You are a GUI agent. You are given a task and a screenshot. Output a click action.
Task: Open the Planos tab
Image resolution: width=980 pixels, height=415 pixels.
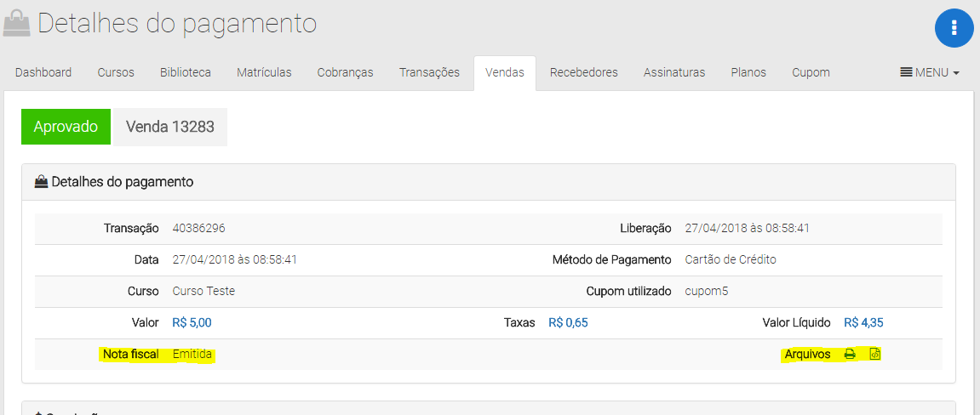click(748, 72)
